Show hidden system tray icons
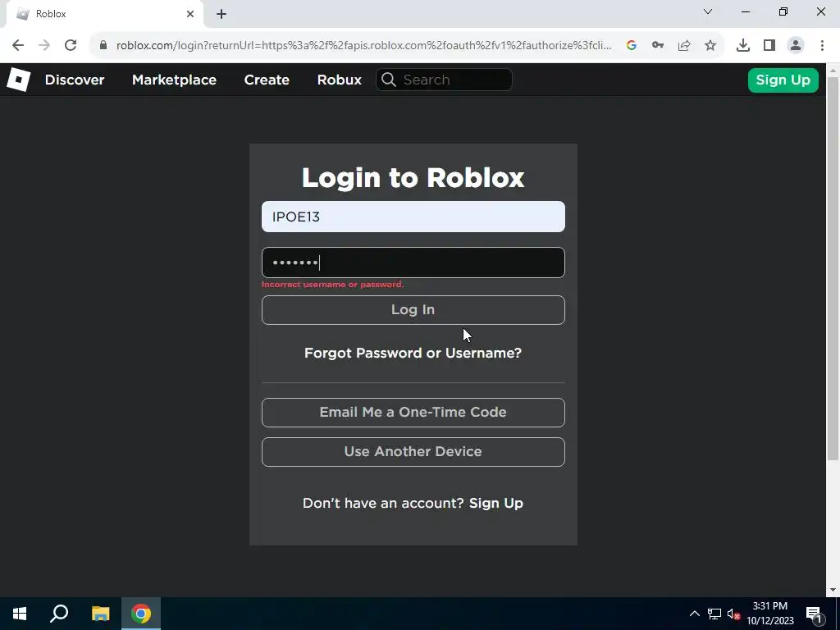The height and width of the screenshot is (630, 840). (694, 614)
